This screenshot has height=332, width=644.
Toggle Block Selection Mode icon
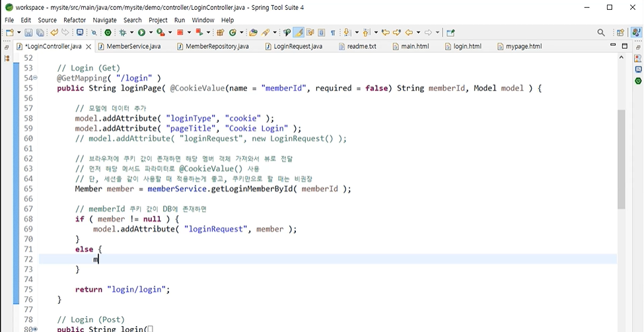[x=322, y=32]
